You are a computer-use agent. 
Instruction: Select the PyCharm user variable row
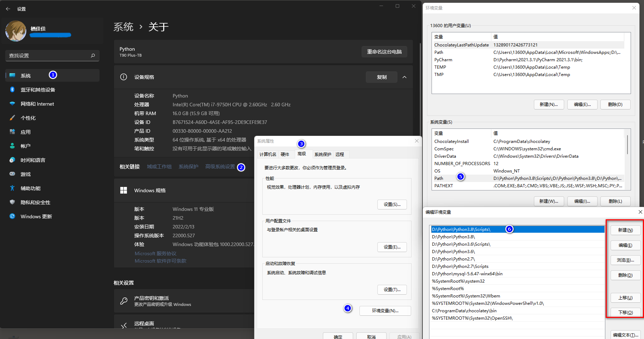[x=528, y=59]
